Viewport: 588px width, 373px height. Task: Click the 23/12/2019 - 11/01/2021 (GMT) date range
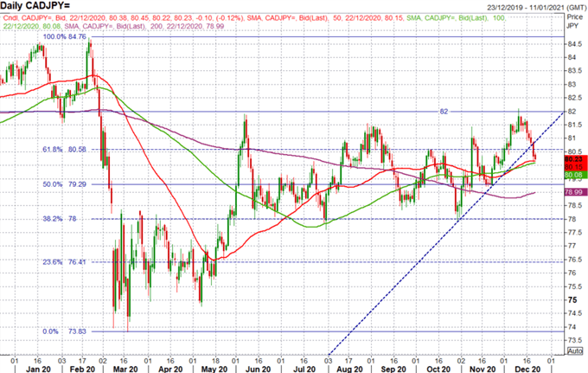(536, 8)
